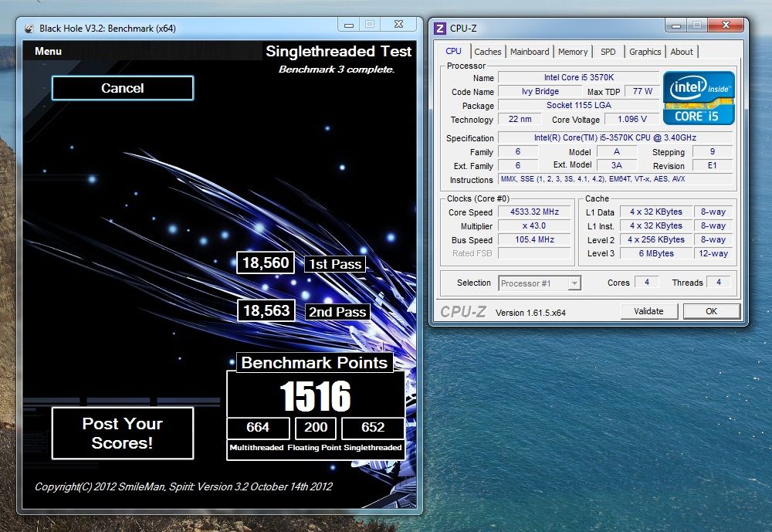Click the Code Name value Ivy Bridge
This screenshot has width=772, height=532.
(x=540, y=92)
